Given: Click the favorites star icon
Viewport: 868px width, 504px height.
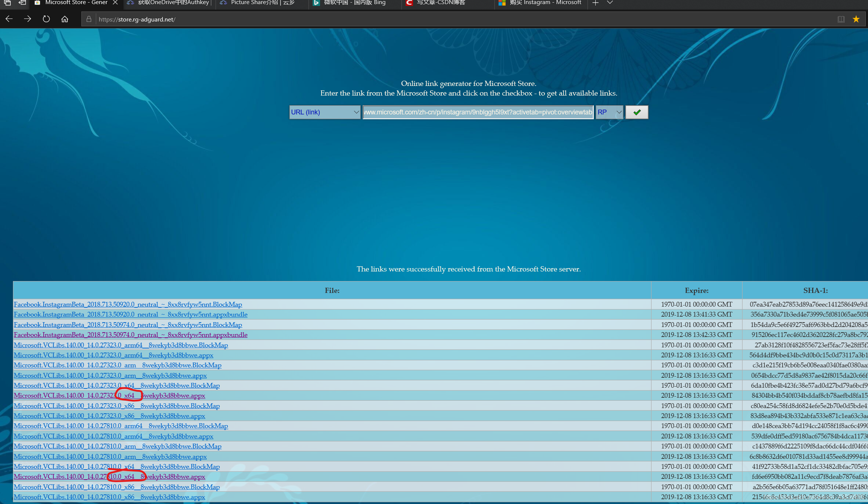Looking at the screenshot, I should click(856, 19).
